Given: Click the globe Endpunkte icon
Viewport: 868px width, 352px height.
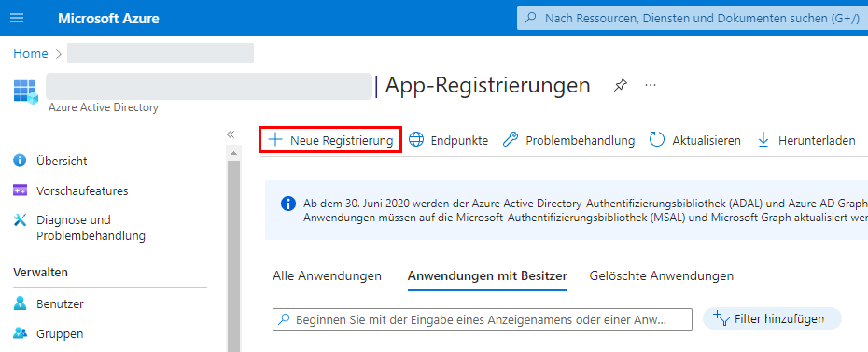Looking at the screenshot, I should point(416,140).
